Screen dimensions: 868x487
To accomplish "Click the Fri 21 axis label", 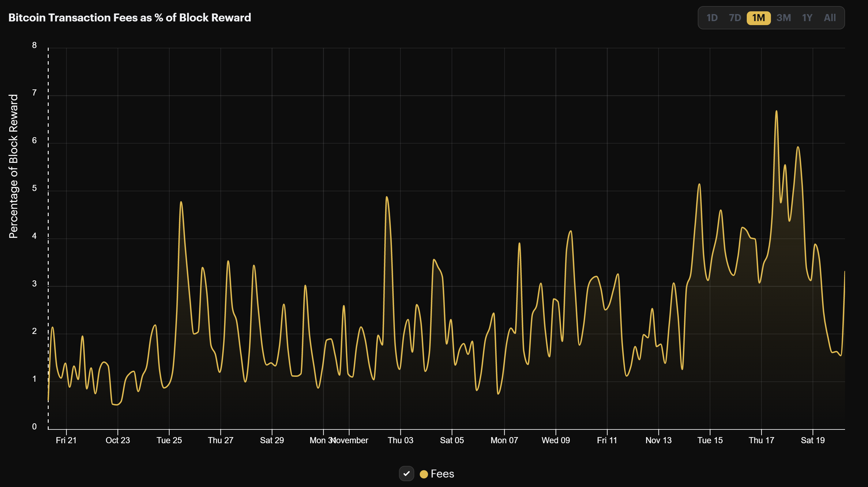I will [66, 440].
